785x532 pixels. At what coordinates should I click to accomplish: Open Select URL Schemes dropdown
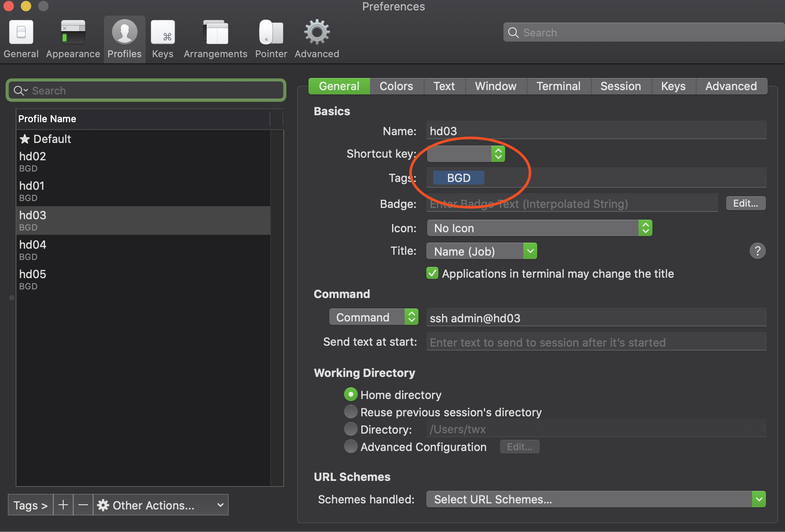(596, 499)
